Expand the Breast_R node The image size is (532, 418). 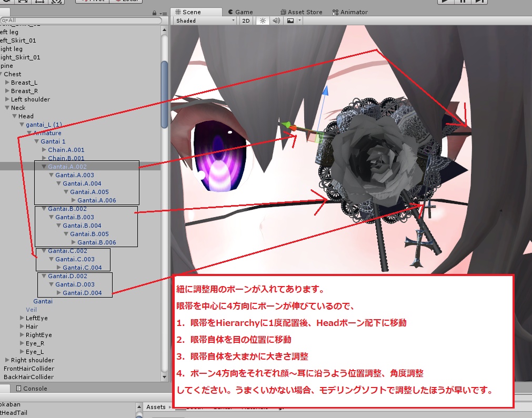click(x=7, y=91)
